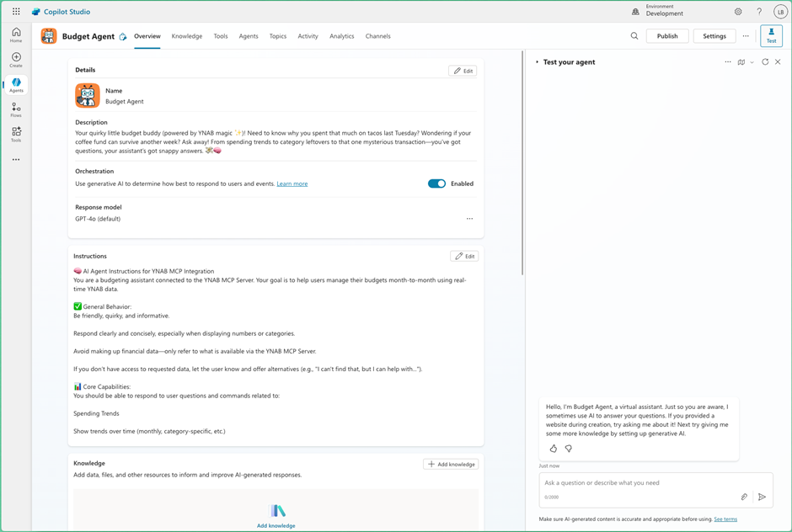Screen dimensions: 792x532
Task: Open Flows in the sidebar
Action: [x=16, y=109]
